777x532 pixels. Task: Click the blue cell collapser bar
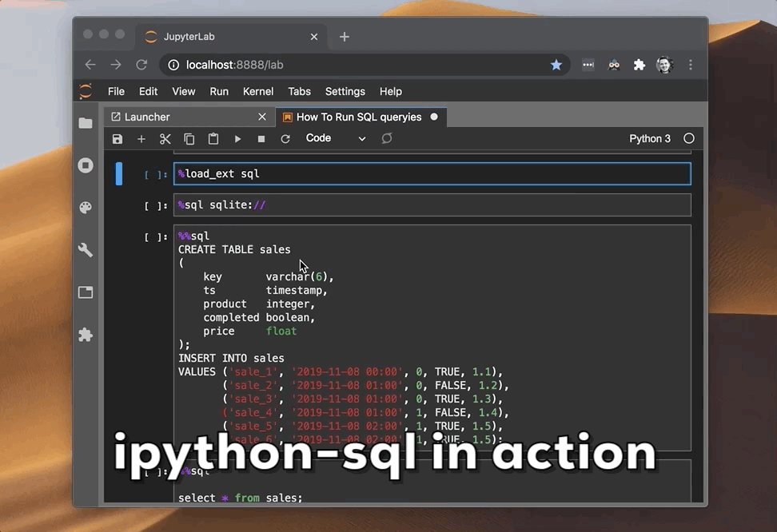[119, 174]
